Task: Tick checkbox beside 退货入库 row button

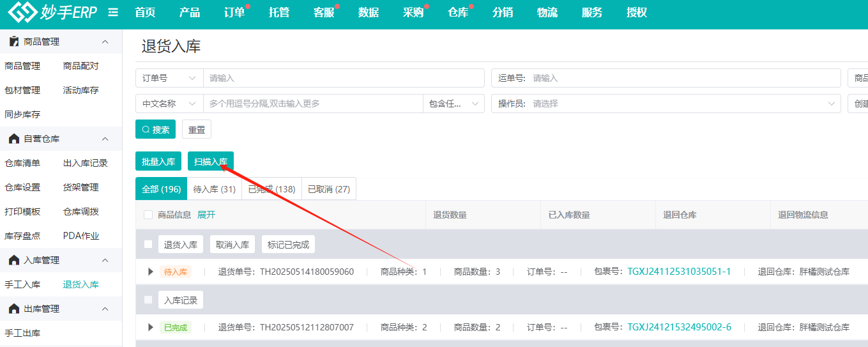Action: (x=148, y=244)
